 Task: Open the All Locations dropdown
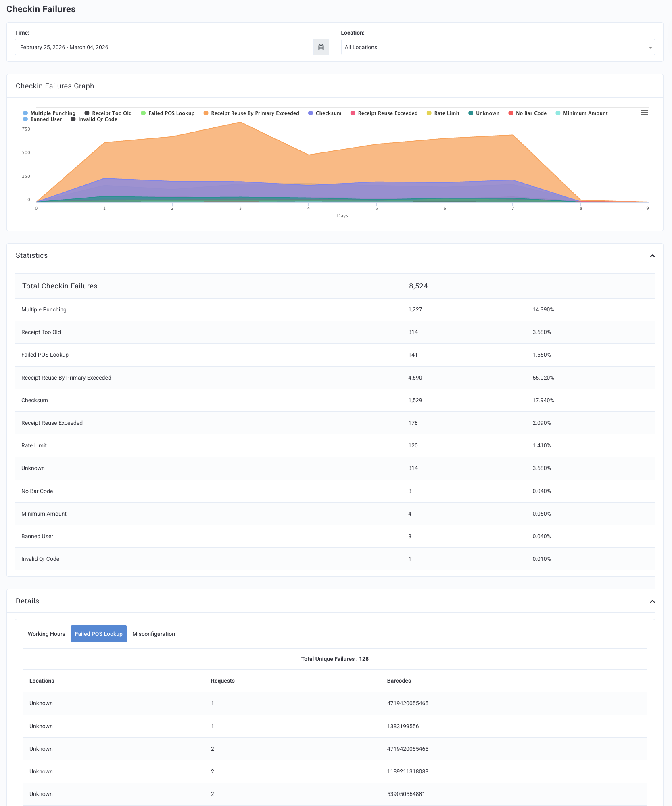(498, 47)
